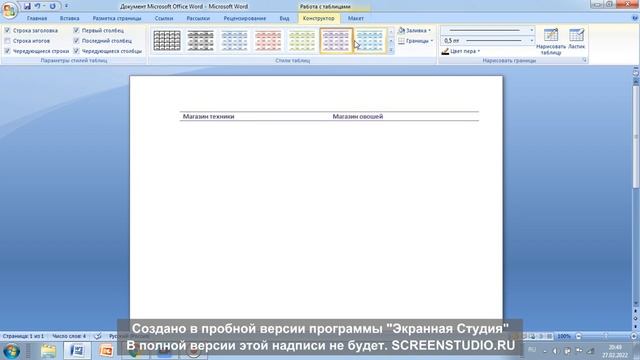Click the 100% zoom level button
This screenshot has height=360, width=640.
564,336
